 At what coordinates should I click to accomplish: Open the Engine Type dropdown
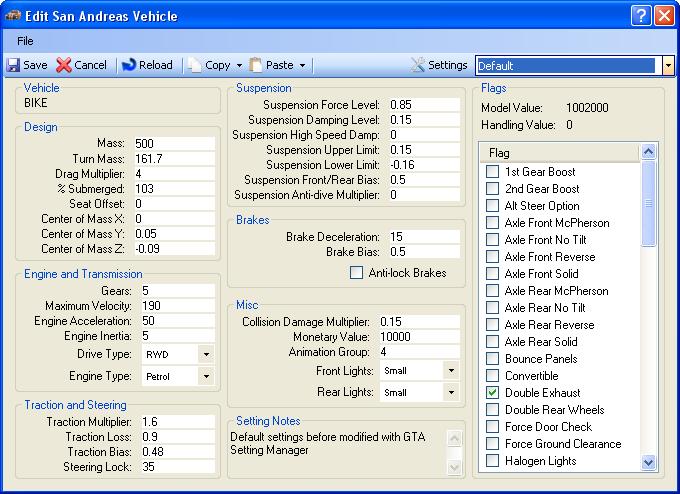[x=206, y=376]
